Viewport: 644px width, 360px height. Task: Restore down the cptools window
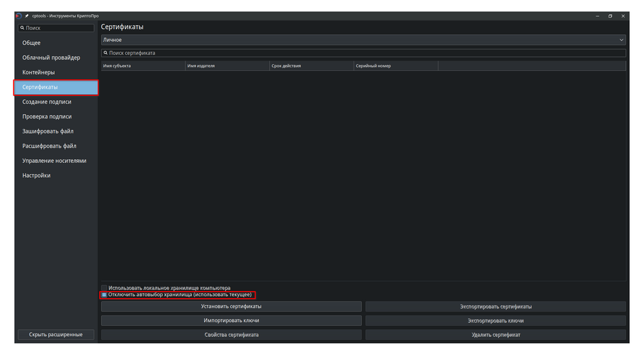coord(610,15)
